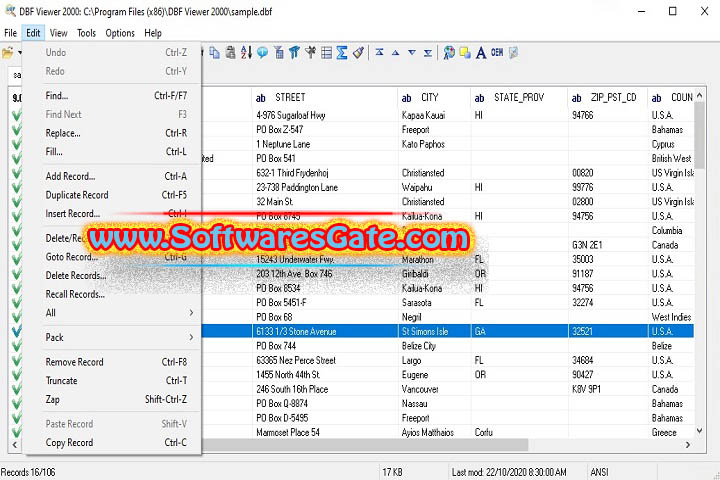Toggle the checkmark for the first record row

click(x=17, y=115)
